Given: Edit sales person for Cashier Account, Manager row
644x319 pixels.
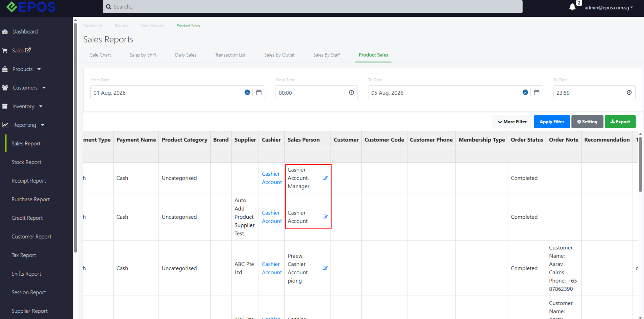Looking at the screenshot, I should tap(325, 178).
